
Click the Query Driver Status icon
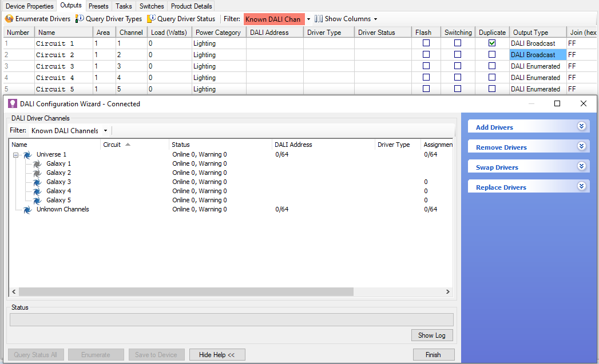point(152,19)
